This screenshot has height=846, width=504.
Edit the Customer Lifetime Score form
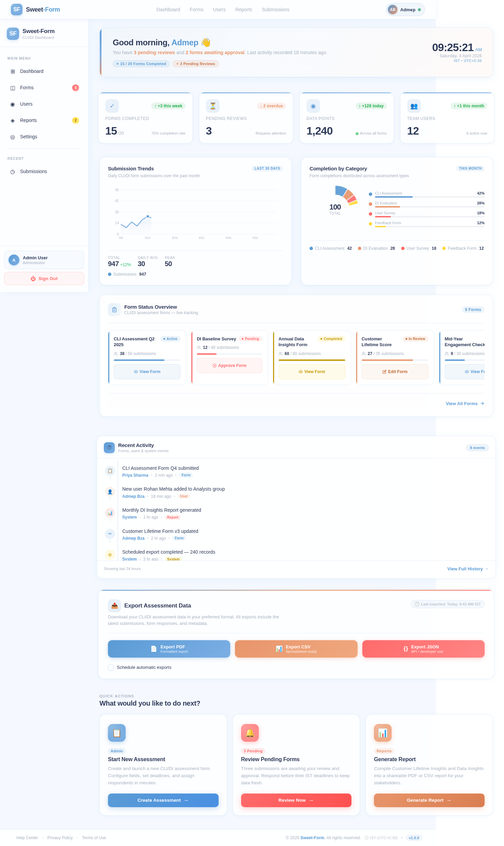click(x=395, y=372)
